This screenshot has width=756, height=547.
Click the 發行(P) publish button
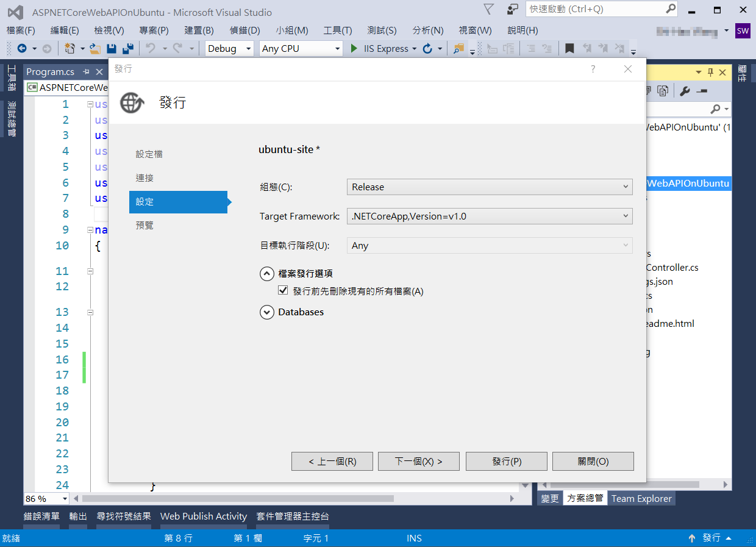pyautogui.click(x=507, y=462)
